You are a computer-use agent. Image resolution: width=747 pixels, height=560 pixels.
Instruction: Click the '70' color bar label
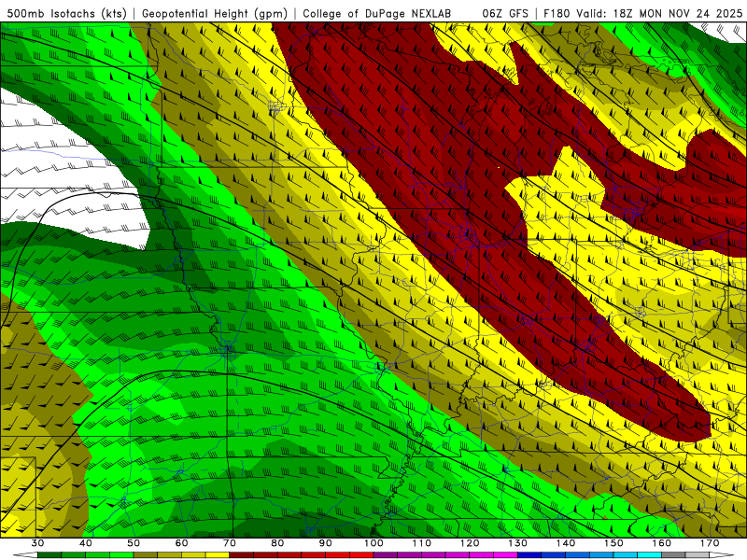230,543
